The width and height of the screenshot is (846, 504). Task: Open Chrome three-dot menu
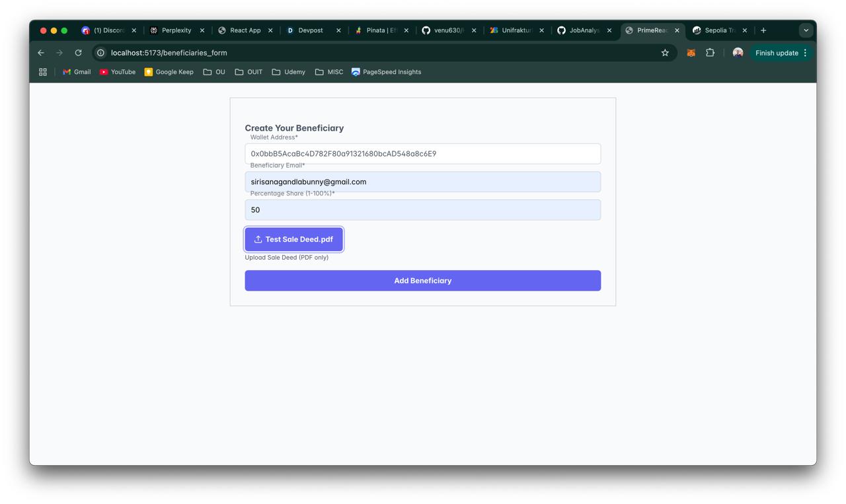(x=805, y=53)
